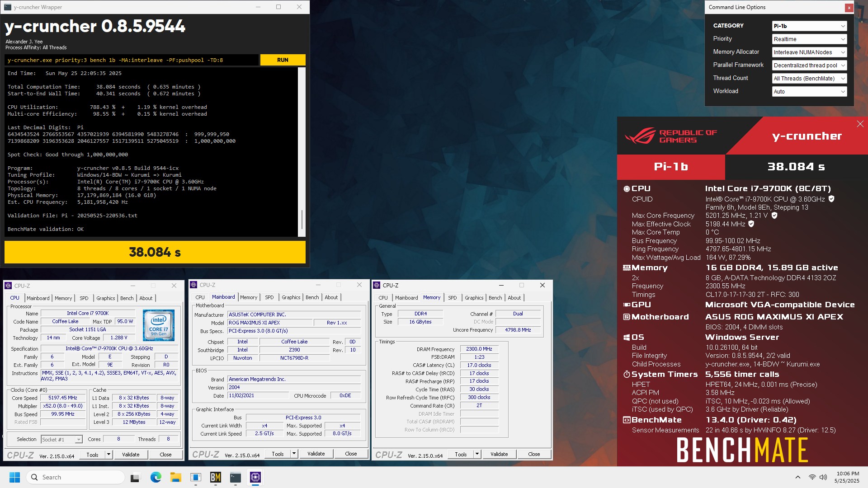The image size is (868, 488).
Task: Open the Thread Count dropdown
Action: click(x=809, y=78)
